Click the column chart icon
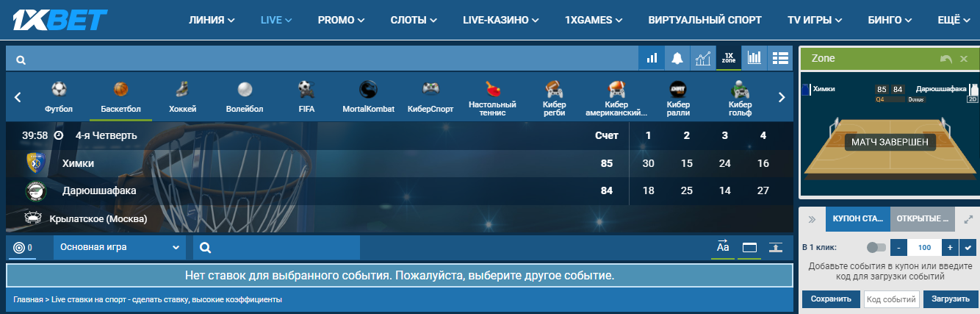980x314 pixels. point(754,58)
